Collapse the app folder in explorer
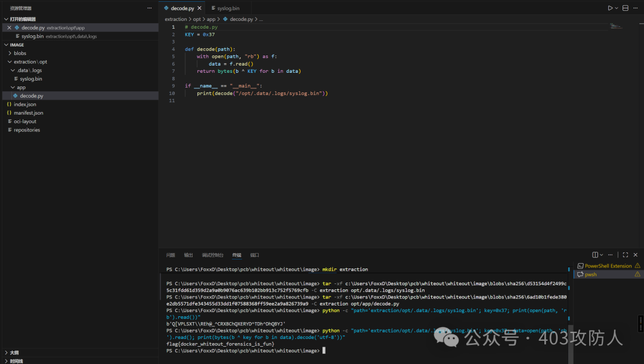This screenshot has width=644, height=364. 21,87
